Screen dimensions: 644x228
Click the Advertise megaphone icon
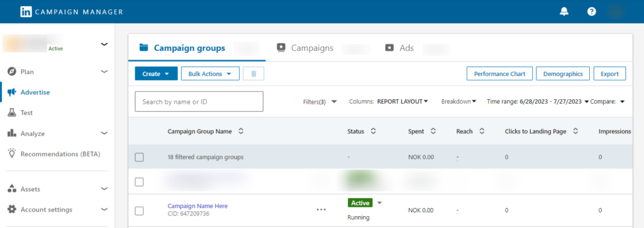point(12,92)
